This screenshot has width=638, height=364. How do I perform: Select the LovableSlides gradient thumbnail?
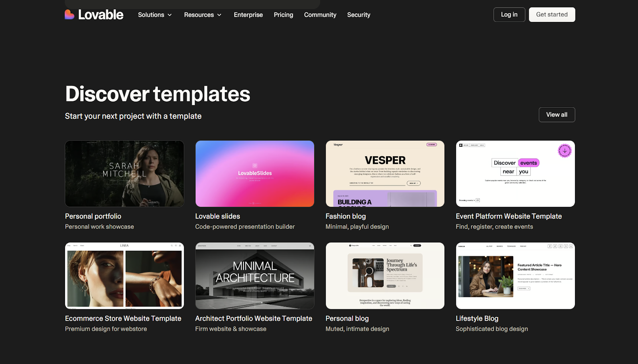(255, 173)
